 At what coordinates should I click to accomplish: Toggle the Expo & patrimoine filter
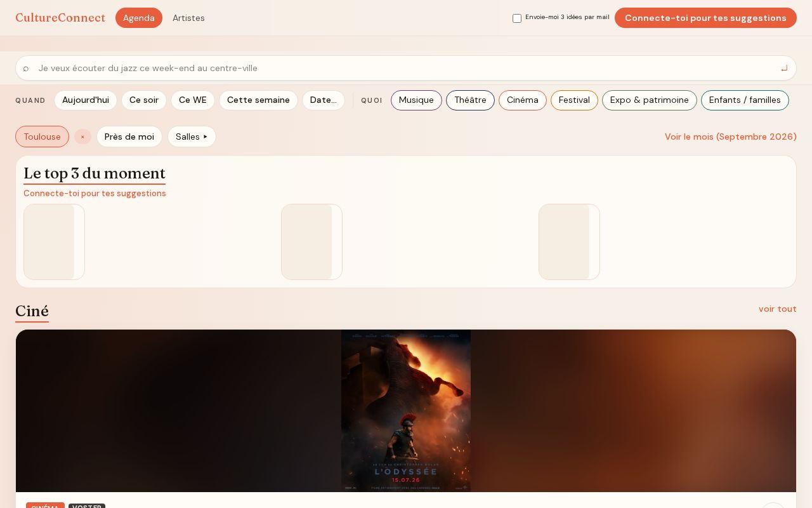[650, 100]
